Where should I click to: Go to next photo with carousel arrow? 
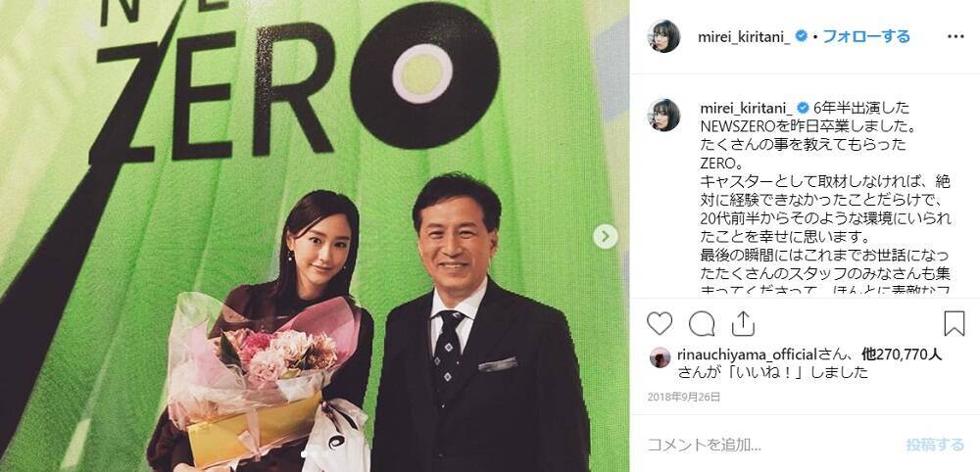tap(605, 236)
